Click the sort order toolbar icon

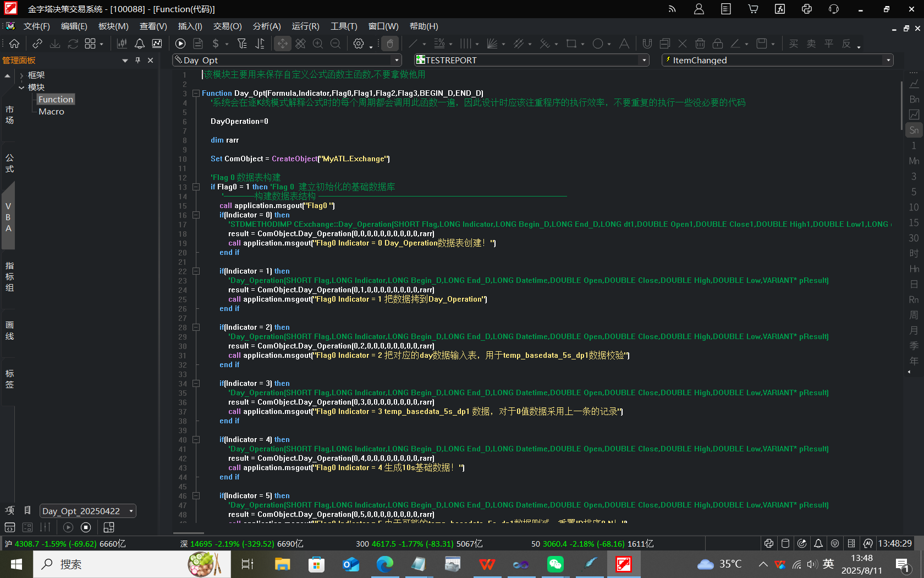pos(260,43)
